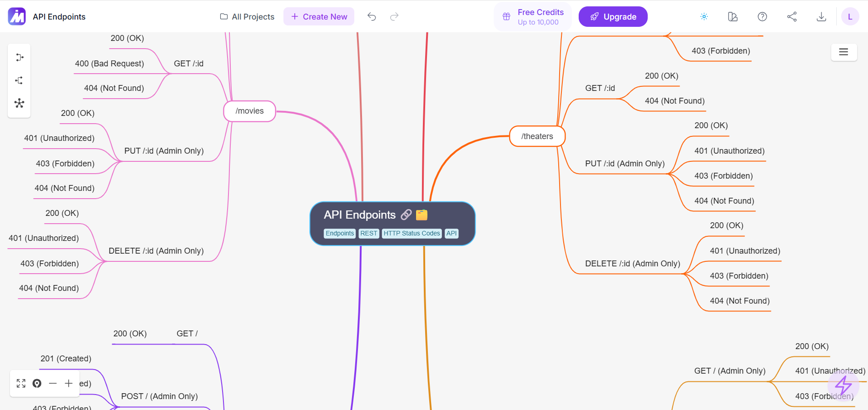Open the hamburger outline menu
The height and width of the screenshot is (410, 868).
click(843, 52)
